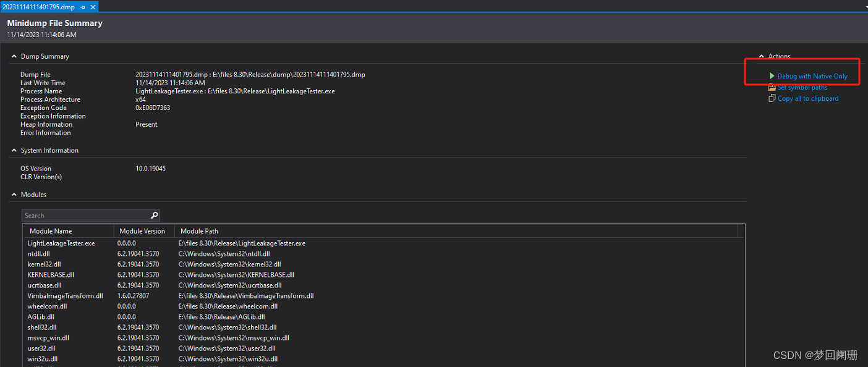Select the VimbaImageTransform.dll module row

click(383, 296)
